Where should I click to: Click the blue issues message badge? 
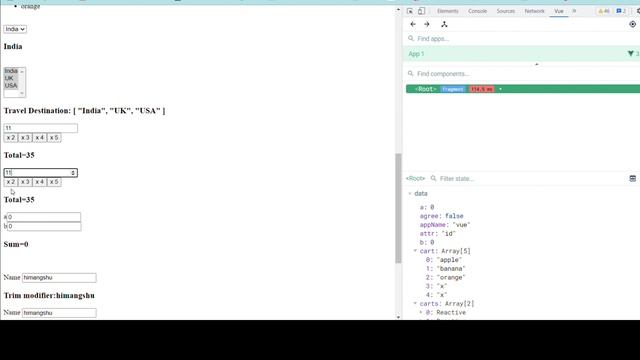coord(621,11)
